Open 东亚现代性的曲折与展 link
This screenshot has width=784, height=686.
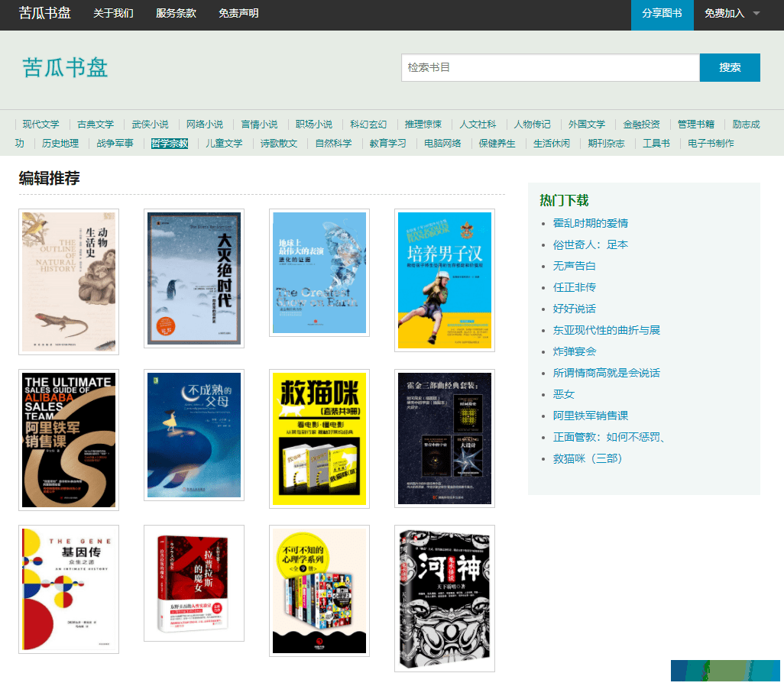click(x=607, y=331)
